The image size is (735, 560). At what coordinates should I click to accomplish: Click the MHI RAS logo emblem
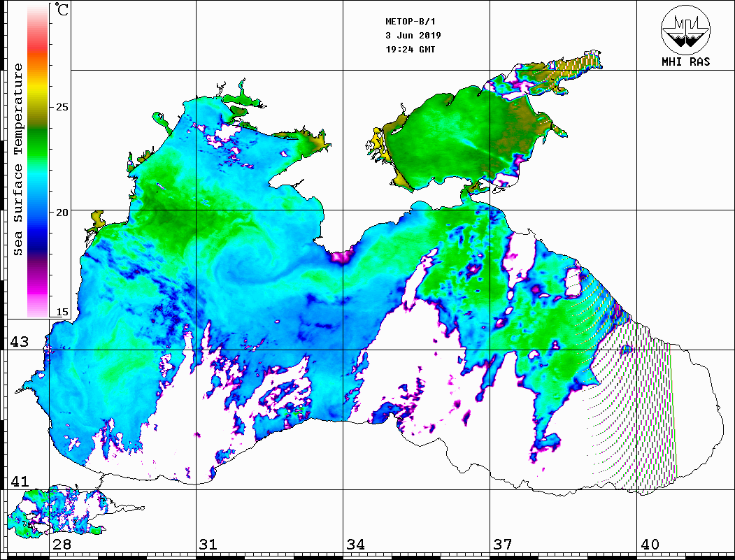686,29
